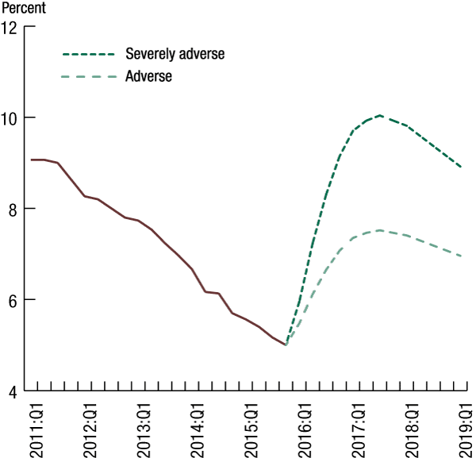476x458 pixels.
Task: Select the light green dashed legend line sample
Action: (x=89, y=77)
